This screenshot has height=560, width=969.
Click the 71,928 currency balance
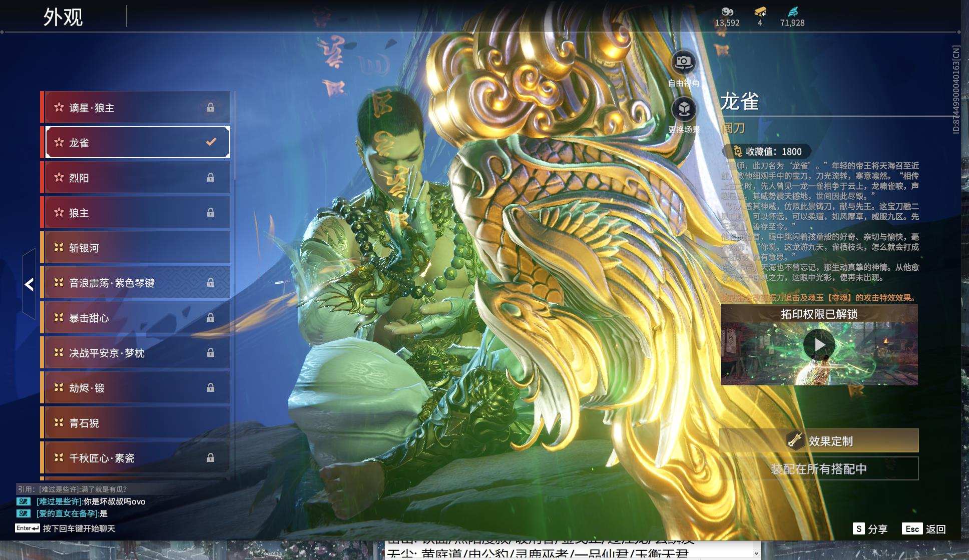(x=792, y=23)
